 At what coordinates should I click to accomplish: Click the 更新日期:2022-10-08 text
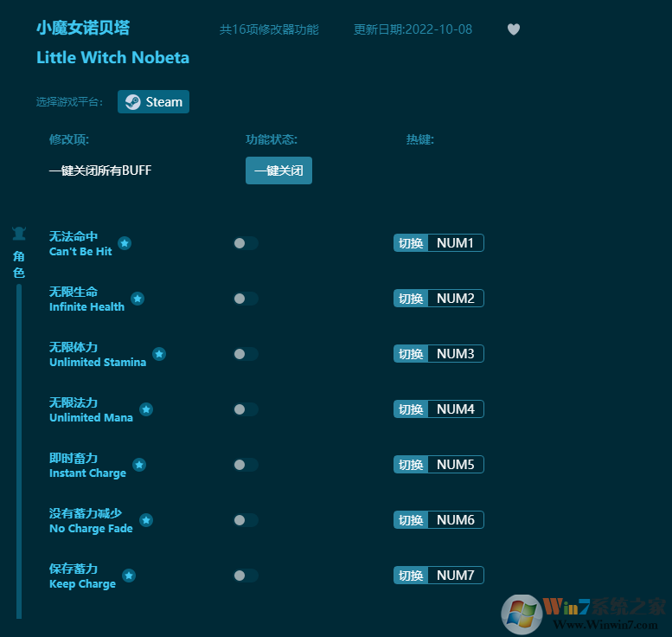point(413,29)
